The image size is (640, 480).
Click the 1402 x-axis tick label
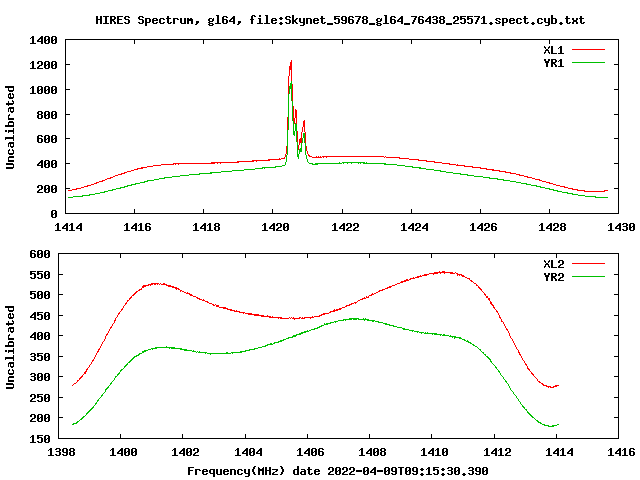(x=185, y=452)
